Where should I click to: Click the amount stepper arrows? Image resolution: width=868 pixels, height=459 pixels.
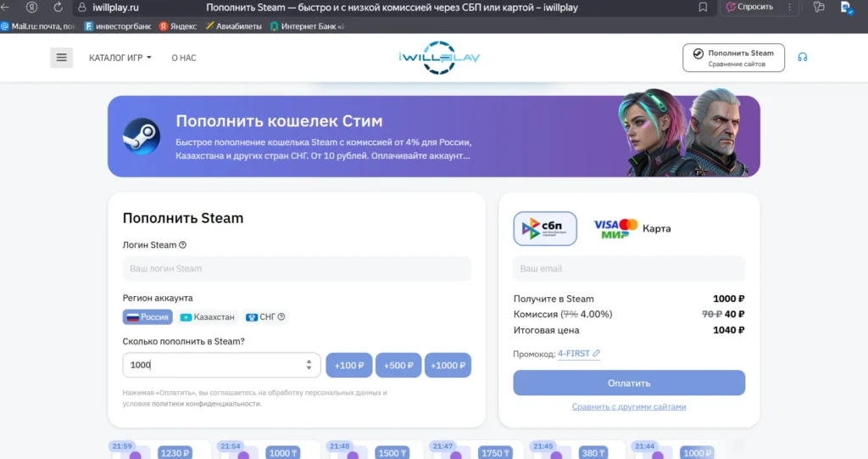point(309,365)
